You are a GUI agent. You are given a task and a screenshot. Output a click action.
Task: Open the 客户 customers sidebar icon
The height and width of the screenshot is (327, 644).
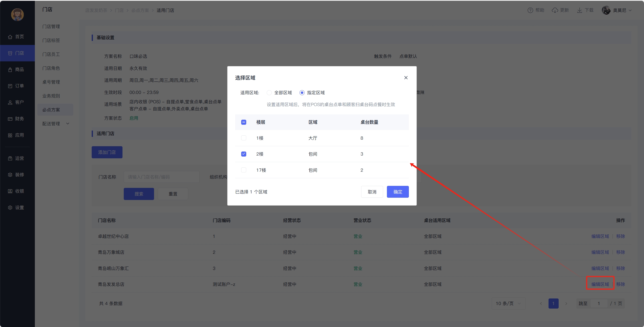10,103
